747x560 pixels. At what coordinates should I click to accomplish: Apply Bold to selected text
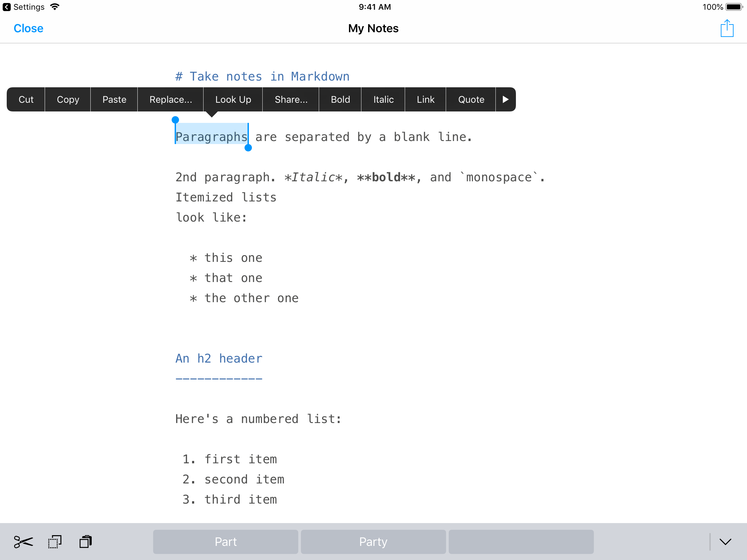click(x=340, y=99)
